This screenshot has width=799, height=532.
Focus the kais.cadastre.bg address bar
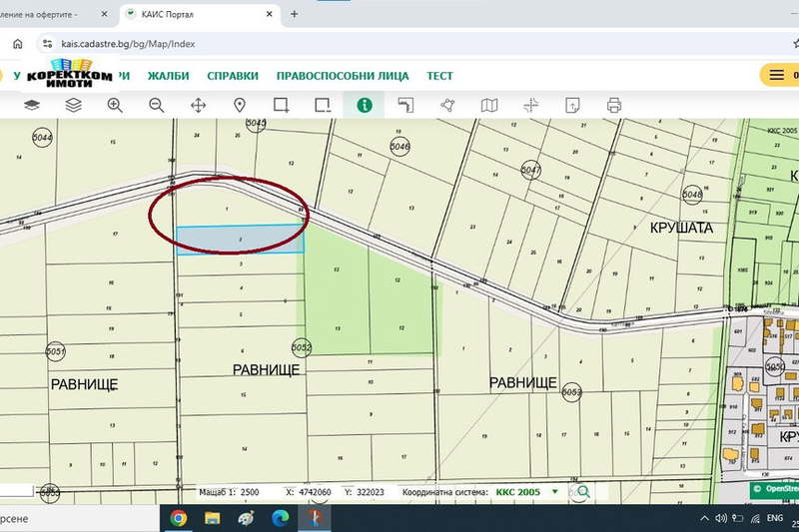[x=417, y=44]
